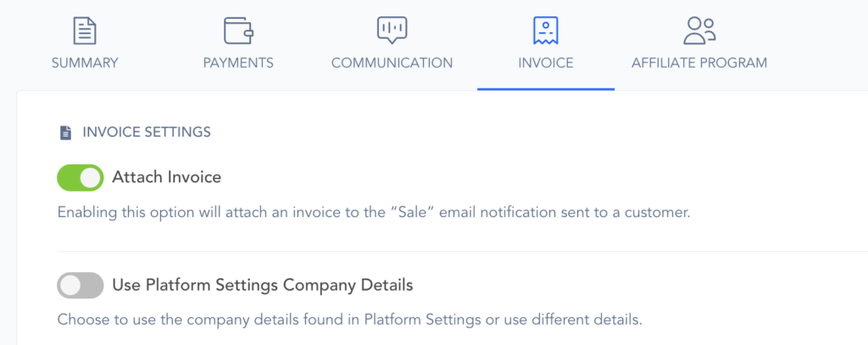Screen dimensions: 868x345
Task: Click the Invoice receipt icon
Action: [x=545, y=31]
